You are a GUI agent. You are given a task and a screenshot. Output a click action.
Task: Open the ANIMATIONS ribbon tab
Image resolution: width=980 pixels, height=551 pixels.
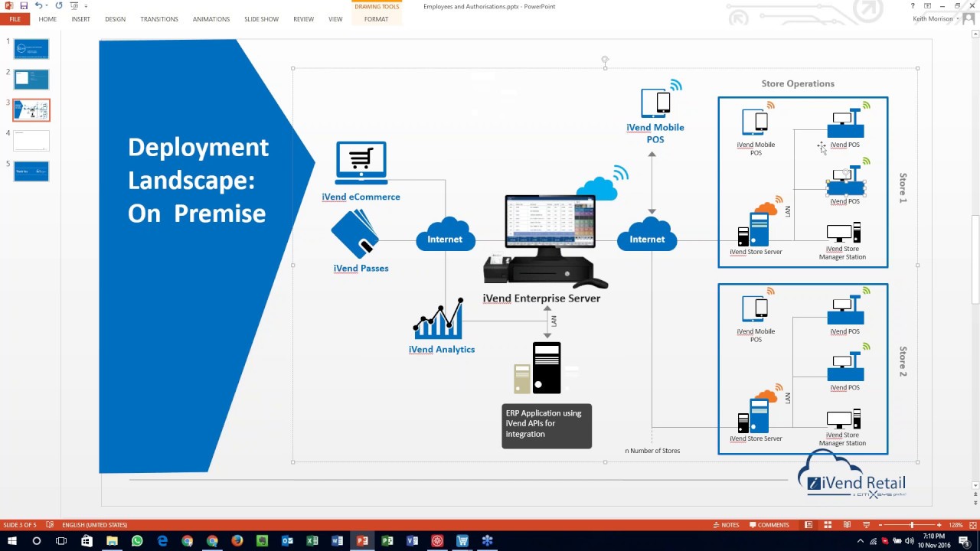click(x=211, y=19)
